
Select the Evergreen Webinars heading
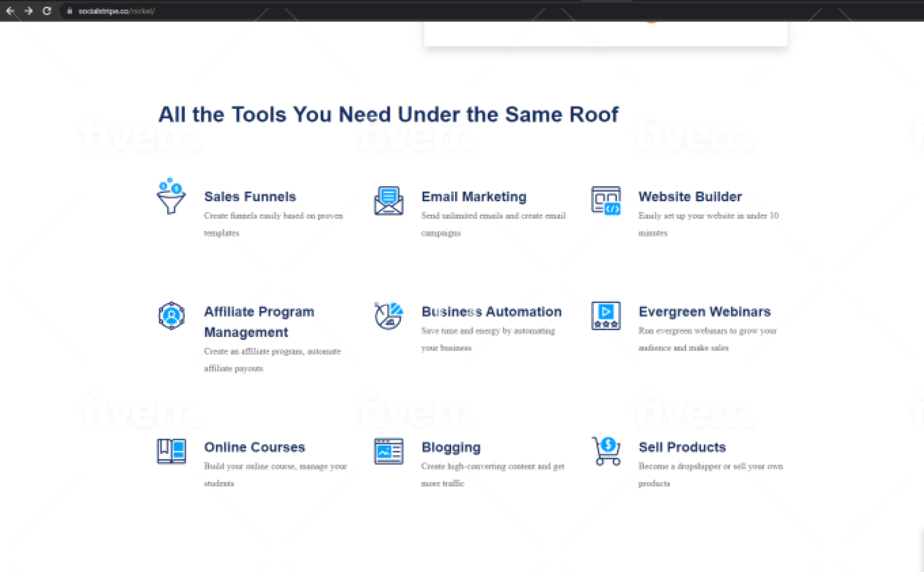click(x=704, y=312)
